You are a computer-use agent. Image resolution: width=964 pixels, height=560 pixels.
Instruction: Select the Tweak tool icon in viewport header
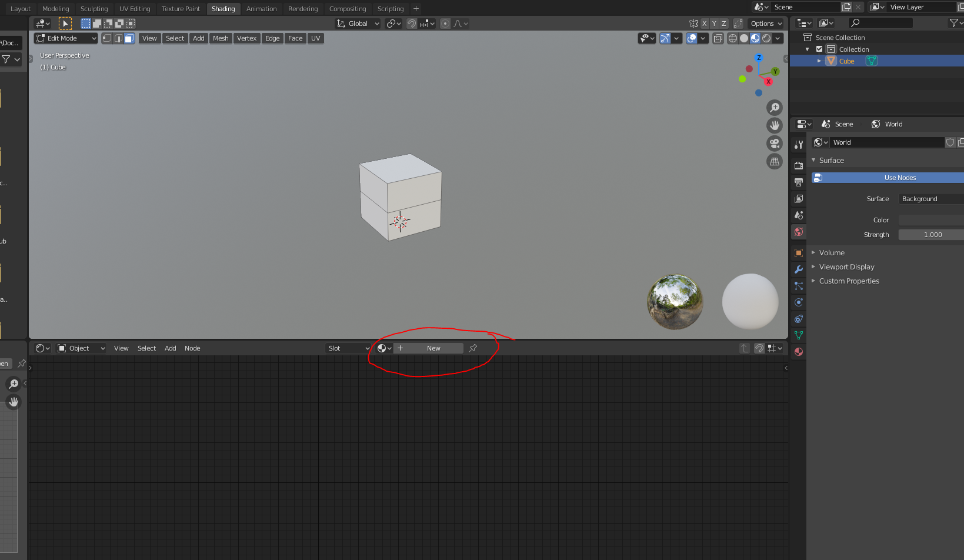[x=65, y=24]
